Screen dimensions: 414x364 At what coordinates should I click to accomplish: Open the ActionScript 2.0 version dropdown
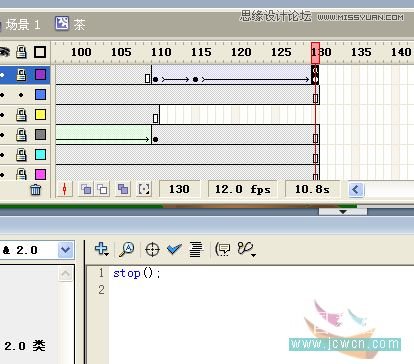tap(65, 250)
